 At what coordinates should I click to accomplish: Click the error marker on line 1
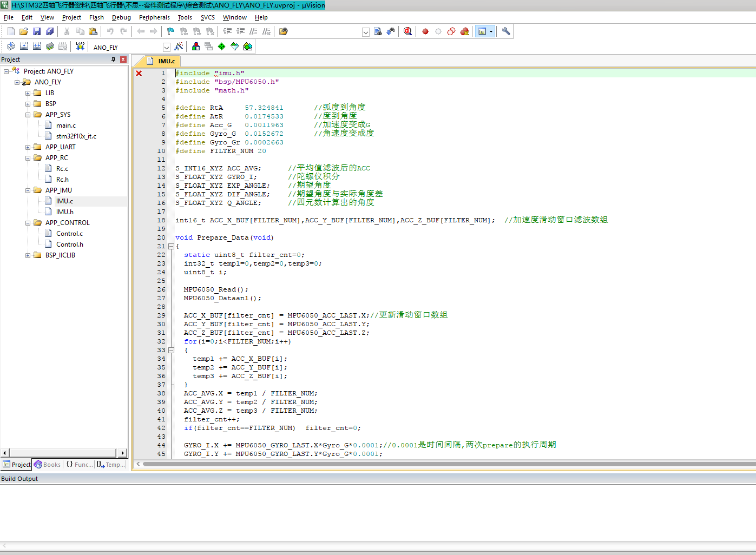pos(139,73)
